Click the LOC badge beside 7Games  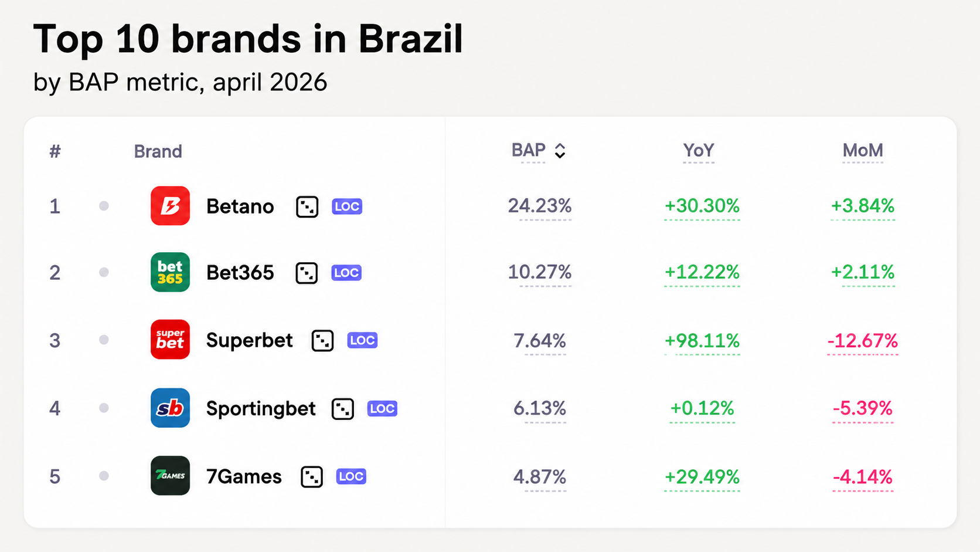[351, 476]
